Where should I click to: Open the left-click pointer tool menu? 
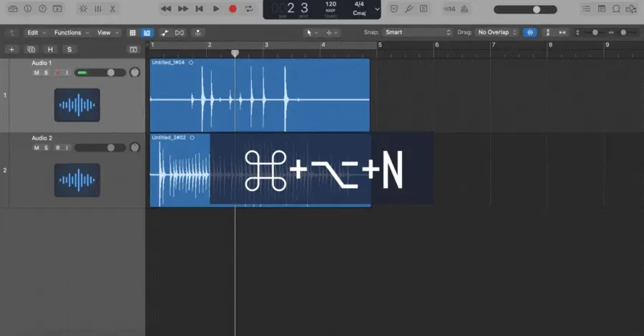point(312,33)
